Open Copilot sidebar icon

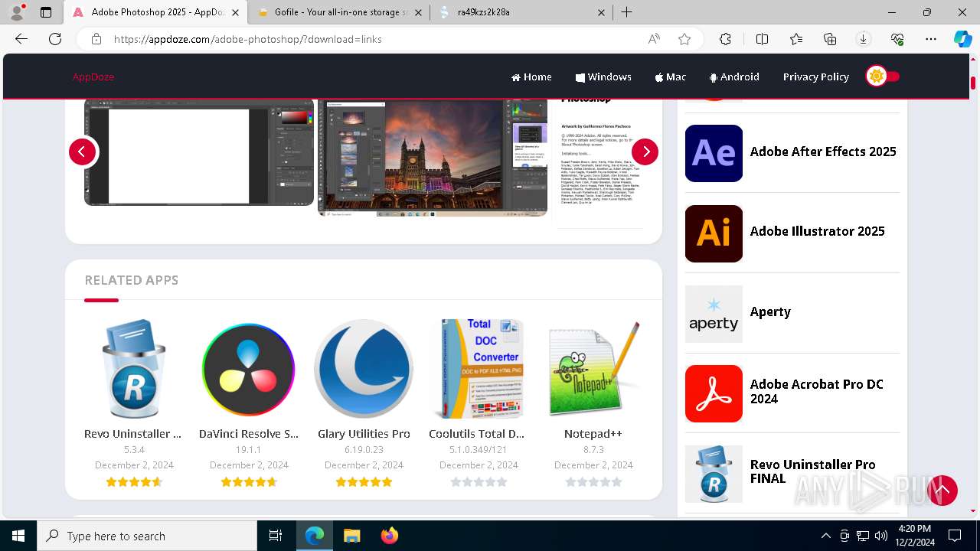962,39
